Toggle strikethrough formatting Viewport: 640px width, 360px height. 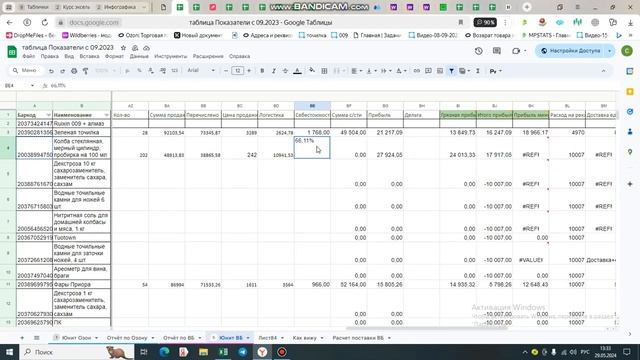[285, 71]
